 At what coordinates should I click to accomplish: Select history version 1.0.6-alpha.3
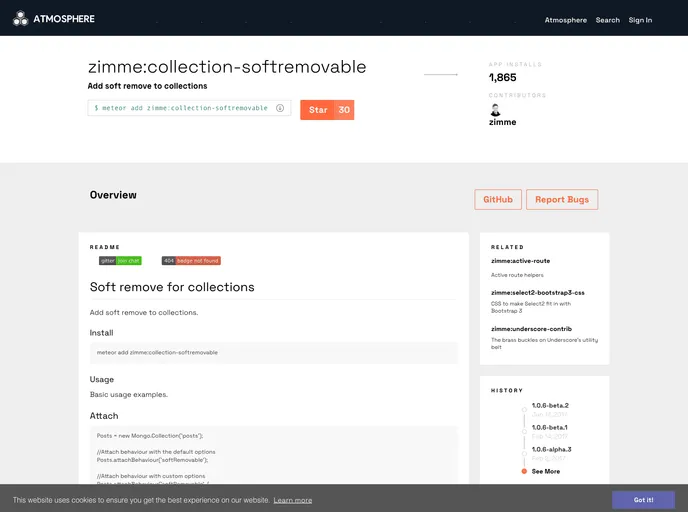[552, 449]
